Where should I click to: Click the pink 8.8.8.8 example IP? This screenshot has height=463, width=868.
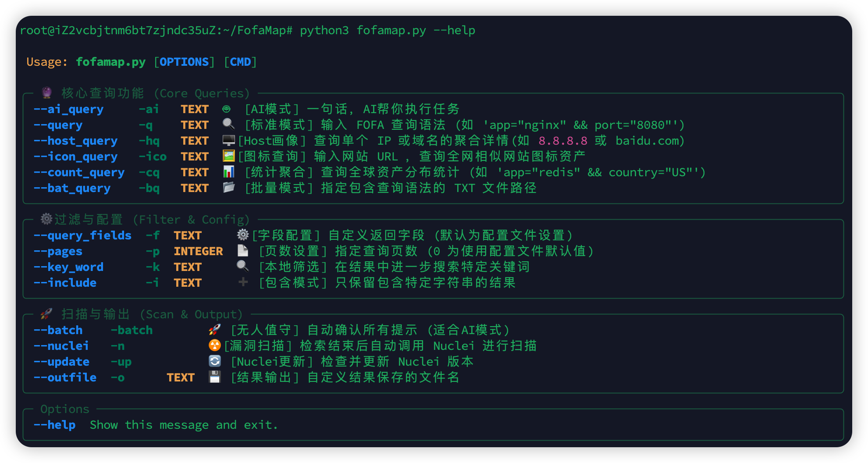(563, 141)
